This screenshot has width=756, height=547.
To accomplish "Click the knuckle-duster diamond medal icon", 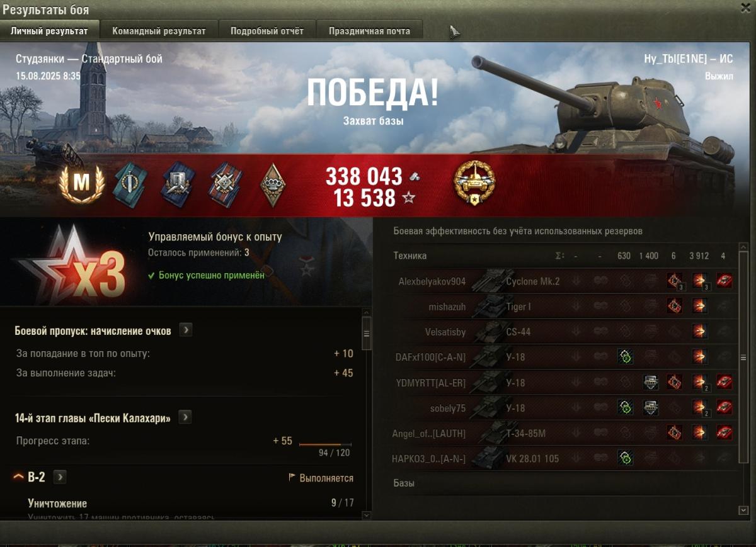I will [x=273, y=184].
